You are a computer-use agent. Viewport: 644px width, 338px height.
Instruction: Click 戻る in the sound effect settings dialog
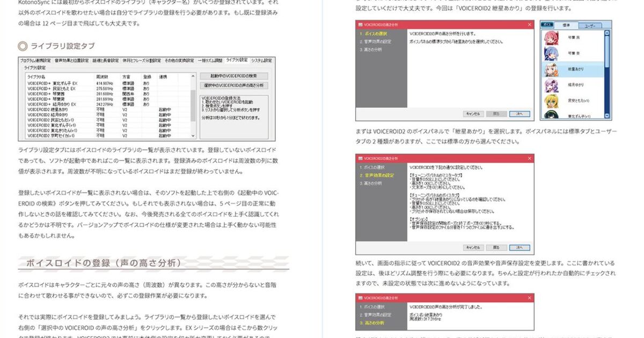pyautogui.click(x=496, y=247)
